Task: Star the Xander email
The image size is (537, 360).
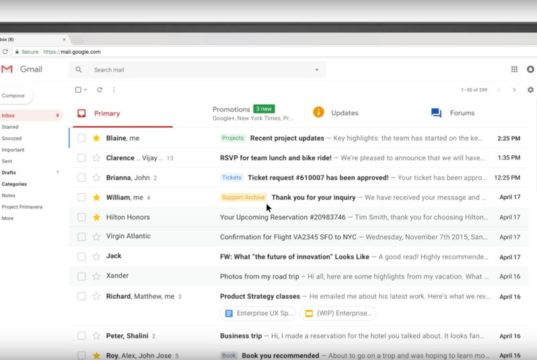Action: pos(97,276)
